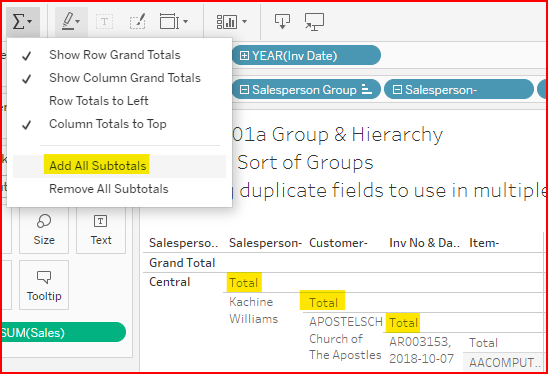The height and width of the screenshot is (374, 548).
Task: Open the Text marks card
Action: (x=101, y=230)
